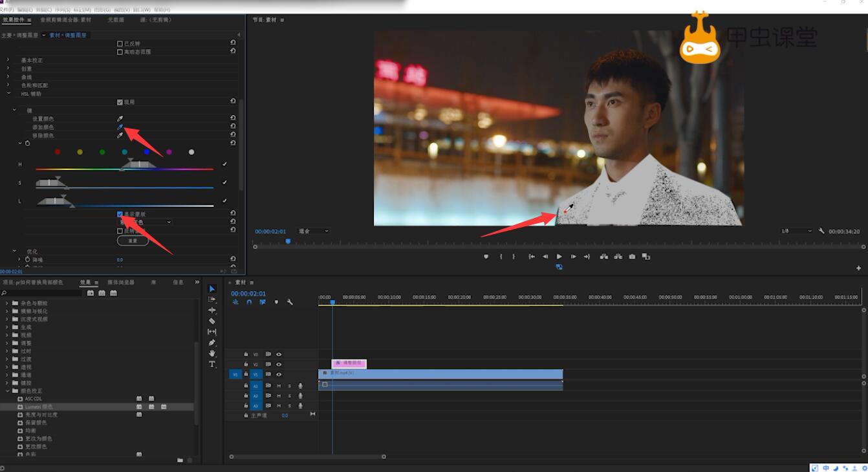The image size is (868, 472).
Task: Click the 重置 button
Action: click(x=133, y=241)
